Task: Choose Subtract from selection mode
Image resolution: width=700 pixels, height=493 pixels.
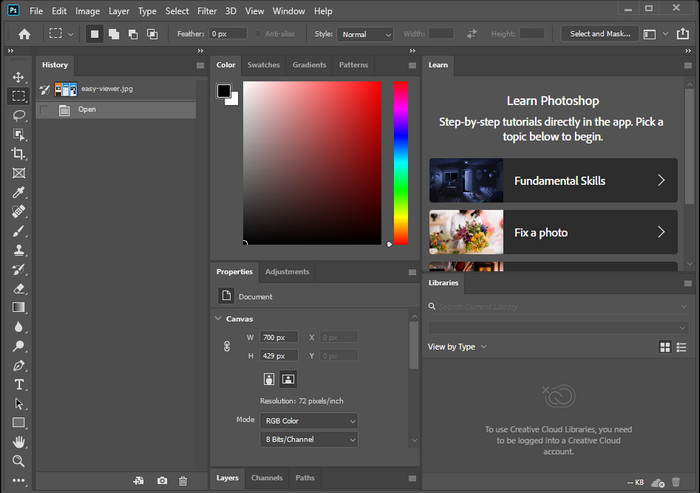Action: tap(133, 34)
